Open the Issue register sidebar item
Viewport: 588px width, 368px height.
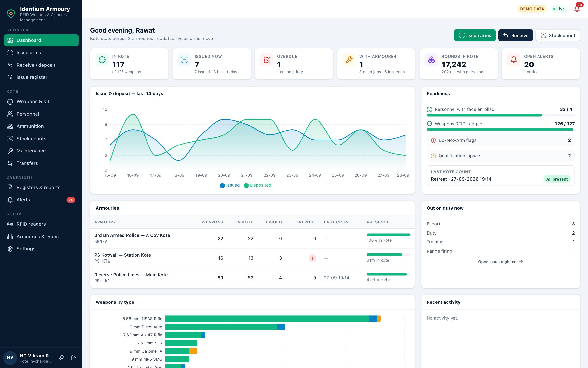coord(41,77)
